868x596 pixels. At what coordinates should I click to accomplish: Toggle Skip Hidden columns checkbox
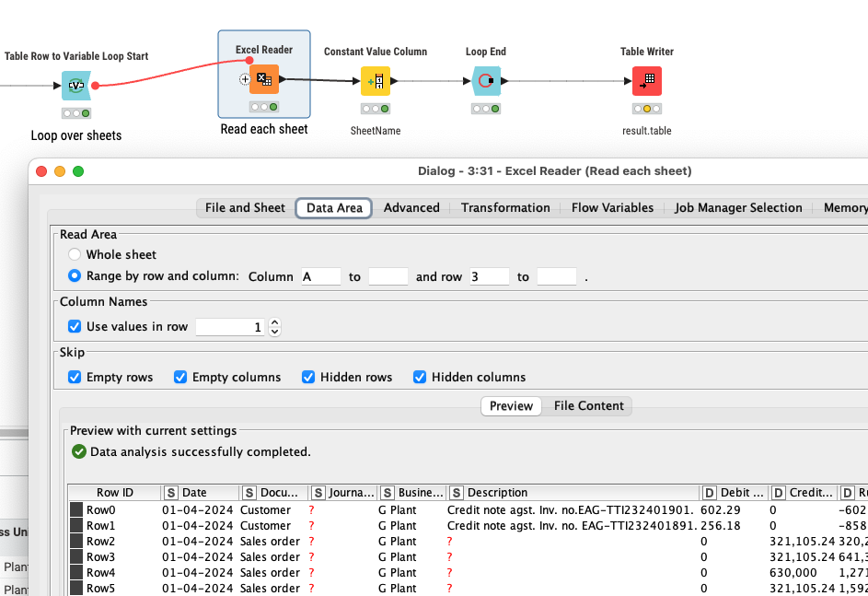(420, 377)
